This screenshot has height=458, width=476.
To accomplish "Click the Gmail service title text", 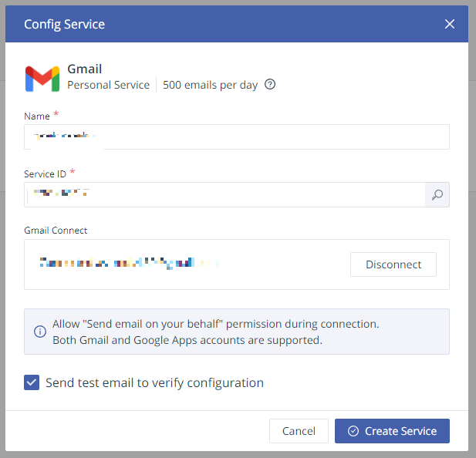I will (x=84, y=69).
